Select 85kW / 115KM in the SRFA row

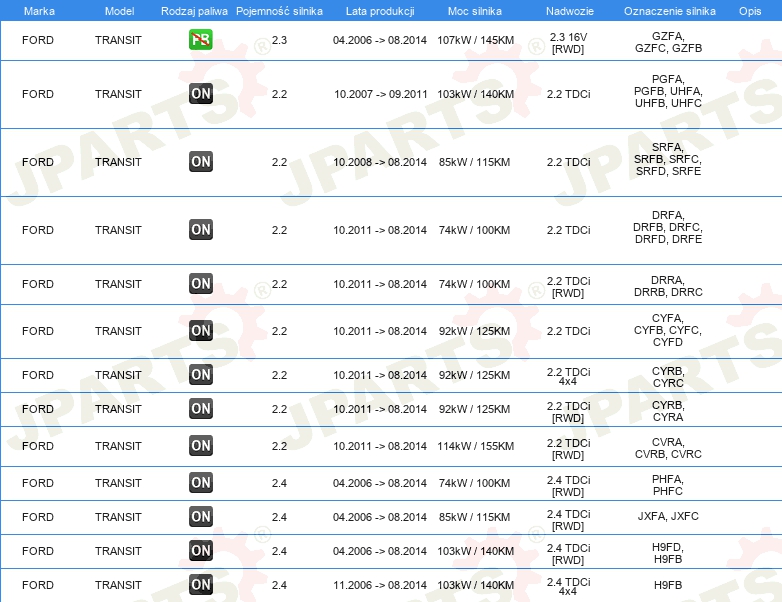[x=474, y=162]
